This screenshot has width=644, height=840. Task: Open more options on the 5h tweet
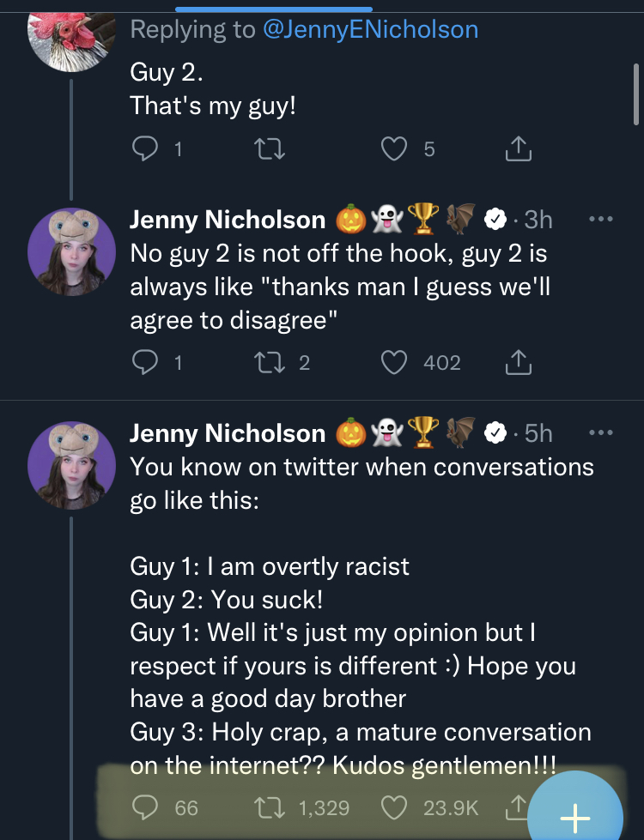(602, 432)
